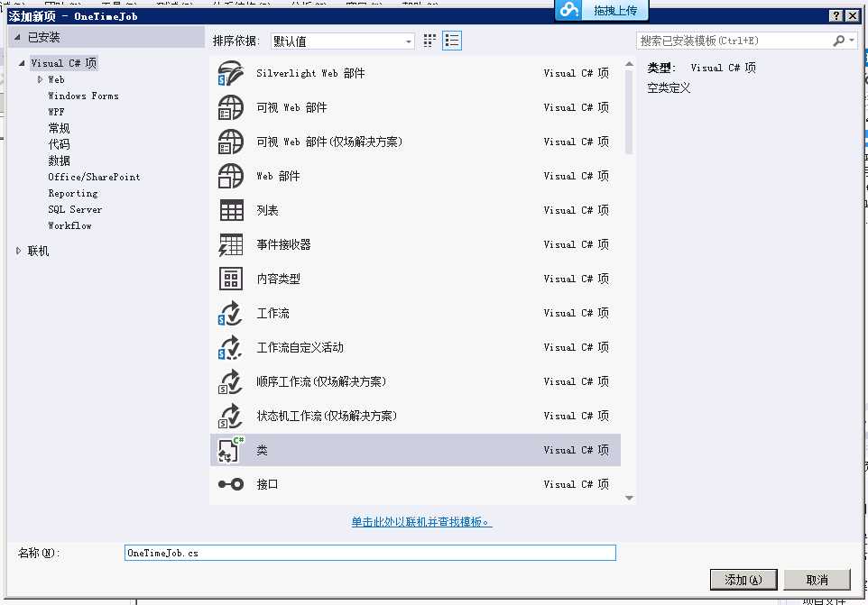Open 单击此处以联机并查找模板 link
This screenshot has height=605, width=868.
click(x=421, y=521)
